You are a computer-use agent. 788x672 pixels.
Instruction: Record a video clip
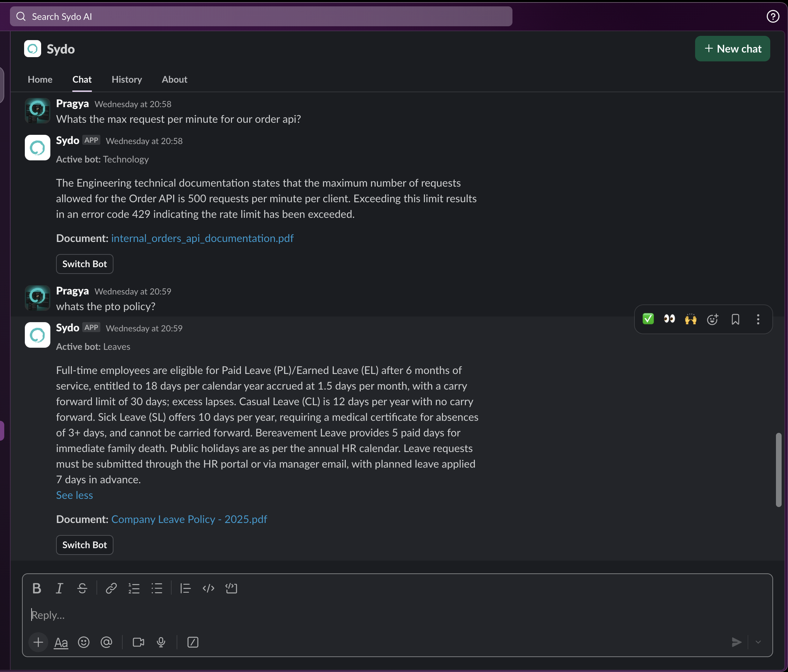[138, 642]
